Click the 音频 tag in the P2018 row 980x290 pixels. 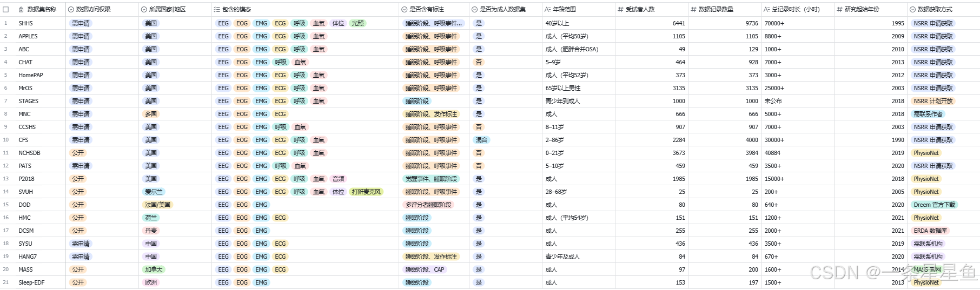(x=338, y=179)
